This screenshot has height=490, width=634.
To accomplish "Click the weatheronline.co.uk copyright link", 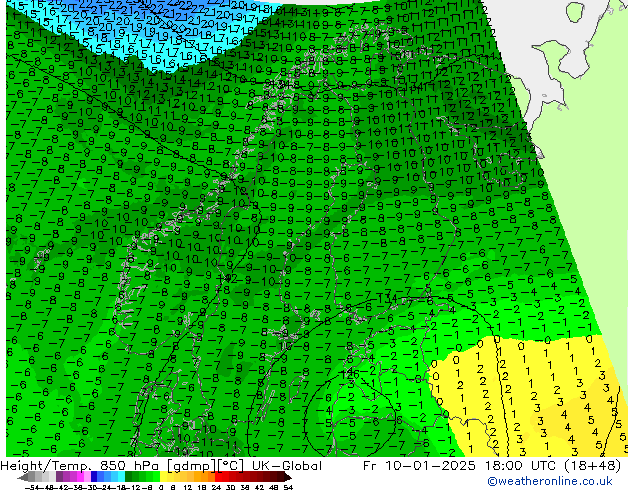I will point(549,481).
